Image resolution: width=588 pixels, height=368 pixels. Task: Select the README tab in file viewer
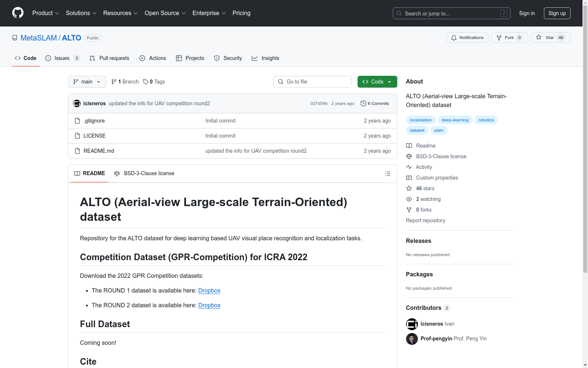point(90,173)
